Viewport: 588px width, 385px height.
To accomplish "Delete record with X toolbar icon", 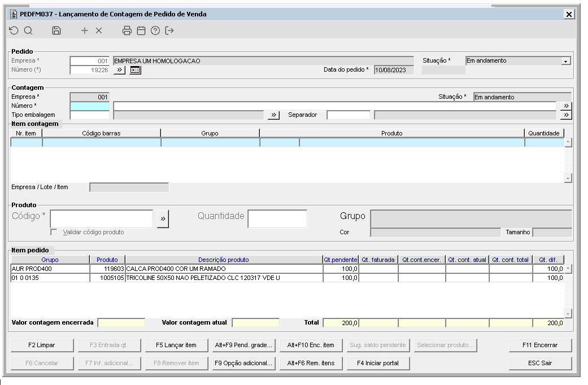I will (99, 30).
